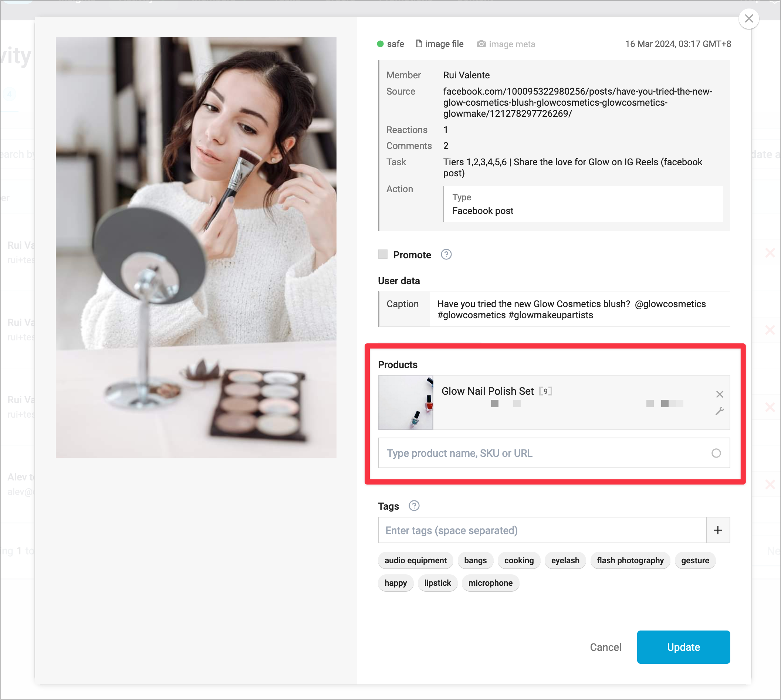Click the image meta camera icon
This screenshot has height=700, width=781.
[481, 44]
